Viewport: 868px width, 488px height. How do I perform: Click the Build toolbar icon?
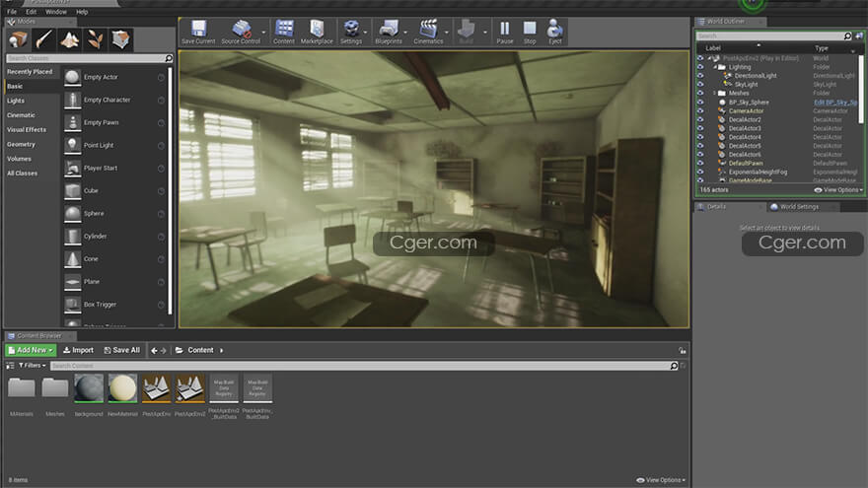tap(467, 29)
